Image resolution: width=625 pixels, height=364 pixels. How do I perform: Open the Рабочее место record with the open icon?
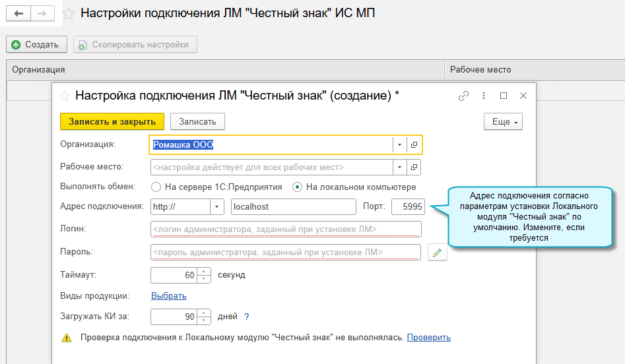(x=414, y=167)
